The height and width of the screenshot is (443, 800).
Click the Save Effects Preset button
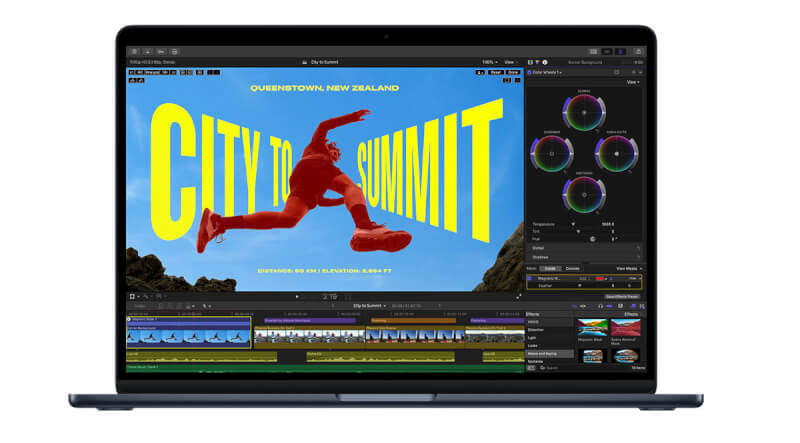pyautogui.click(x=623, y=296)
